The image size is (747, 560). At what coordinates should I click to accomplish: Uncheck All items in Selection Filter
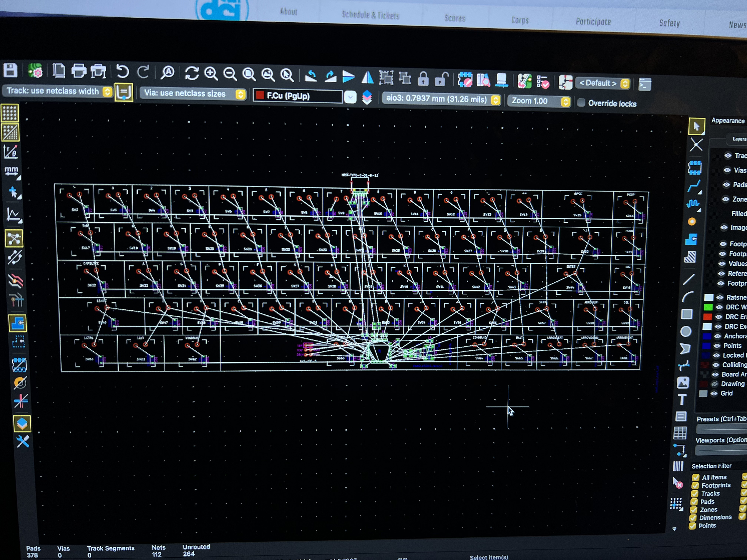[x=695, y=477]
